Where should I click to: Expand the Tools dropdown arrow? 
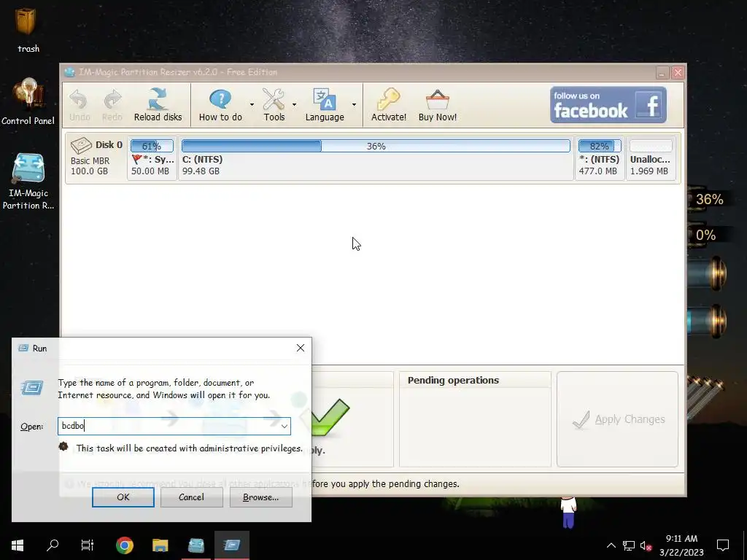coord(295,104)
